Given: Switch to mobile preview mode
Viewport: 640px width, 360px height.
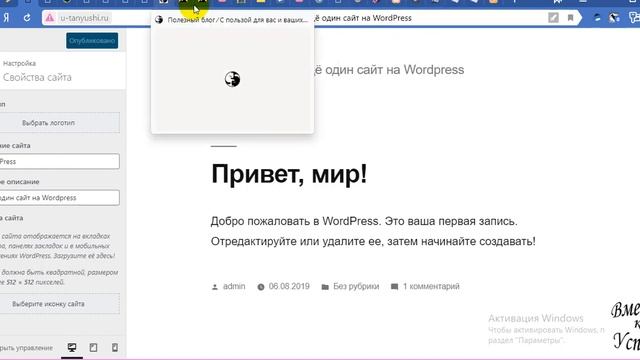Looking at the screenshot, I should coord(115,347).
